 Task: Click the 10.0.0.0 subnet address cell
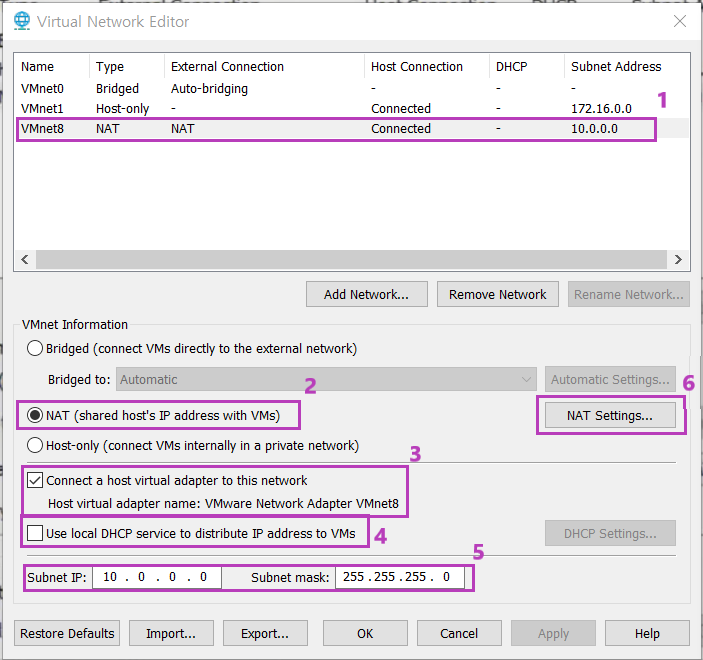594,129
